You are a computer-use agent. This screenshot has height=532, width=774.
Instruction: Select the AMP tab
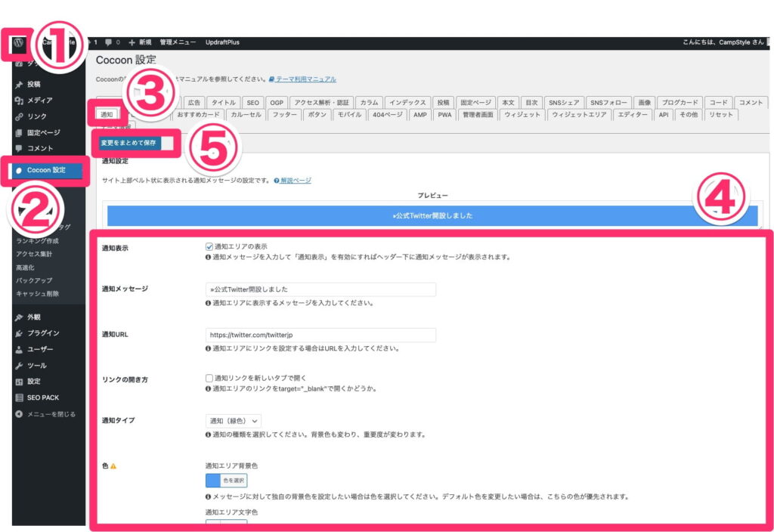click(x=420, y=115)
